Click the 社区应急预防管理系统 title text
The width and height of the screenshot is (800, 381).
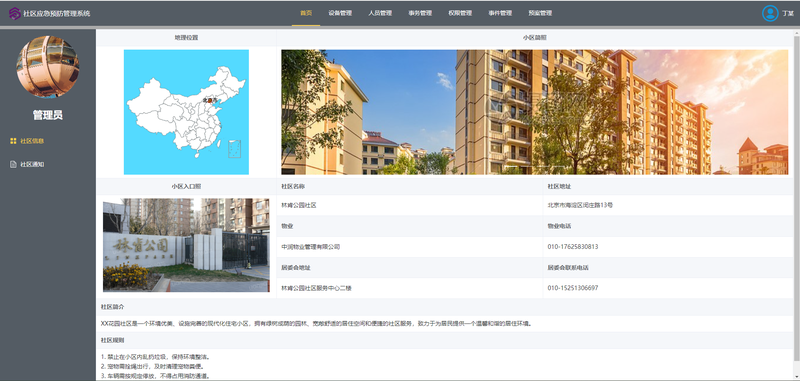(x=57, y=14)
